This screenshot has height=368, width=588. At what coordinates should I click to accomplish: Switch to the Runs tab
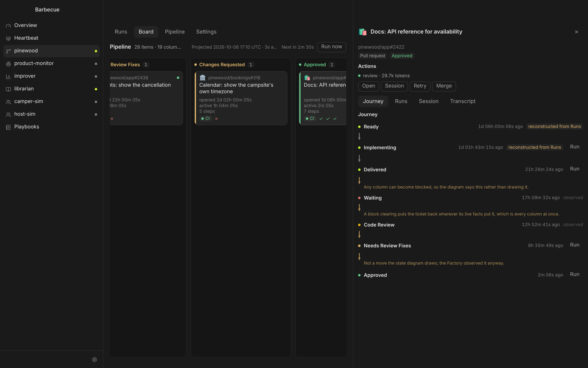121,32
